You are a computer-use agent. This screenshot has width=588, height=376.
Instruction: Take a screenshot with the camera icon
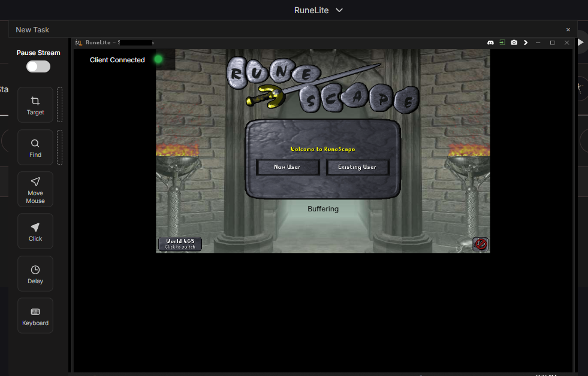(514, 43)
